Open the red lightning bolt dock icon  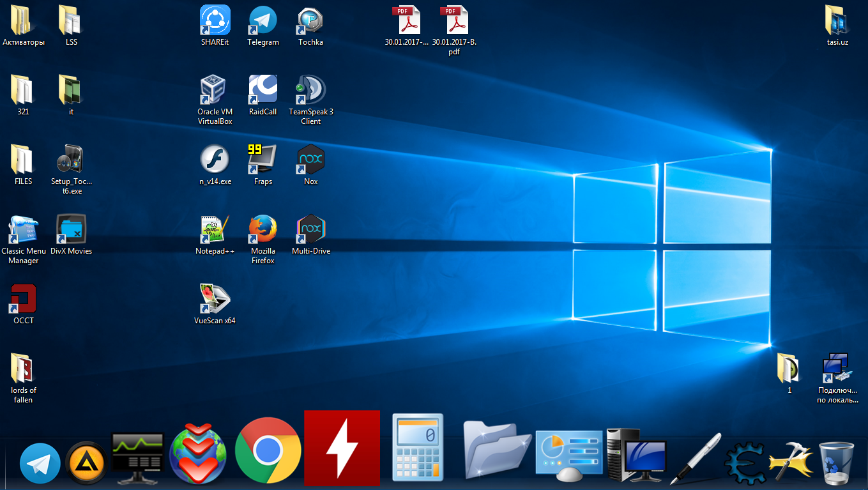click(342, 448)
